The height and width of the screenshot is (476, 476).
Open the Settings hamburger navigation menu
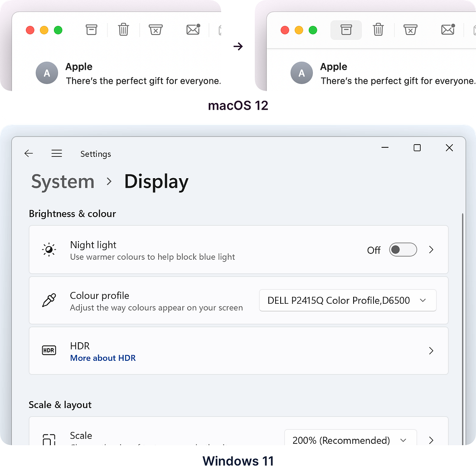click(x=57, y=153)
